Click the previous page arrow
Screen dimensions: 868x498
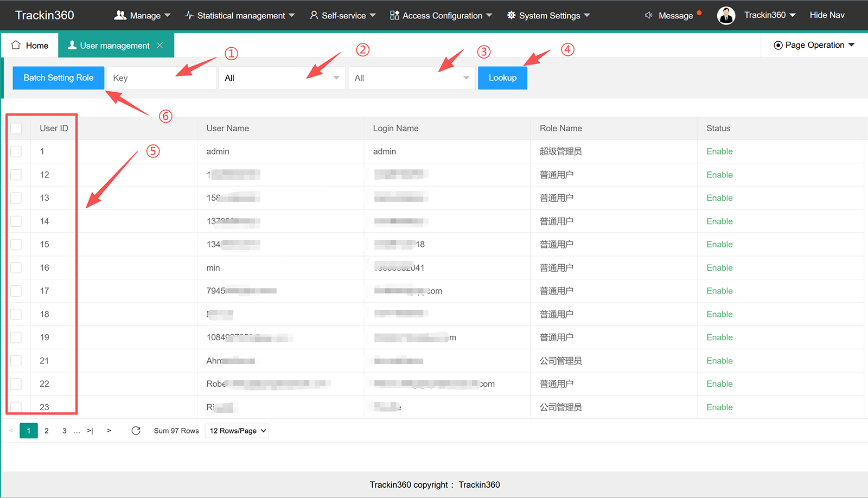click(11, 431)
